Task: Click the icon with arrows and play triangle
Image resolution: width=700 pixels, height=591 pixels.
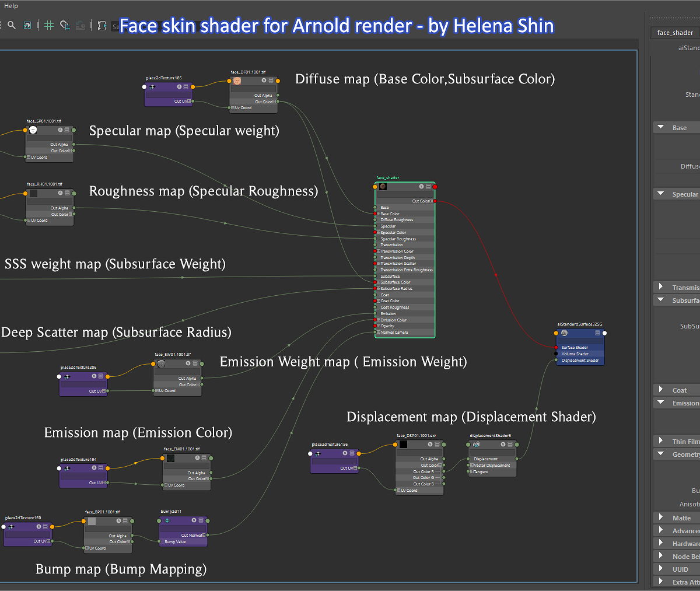Action: 101,26
